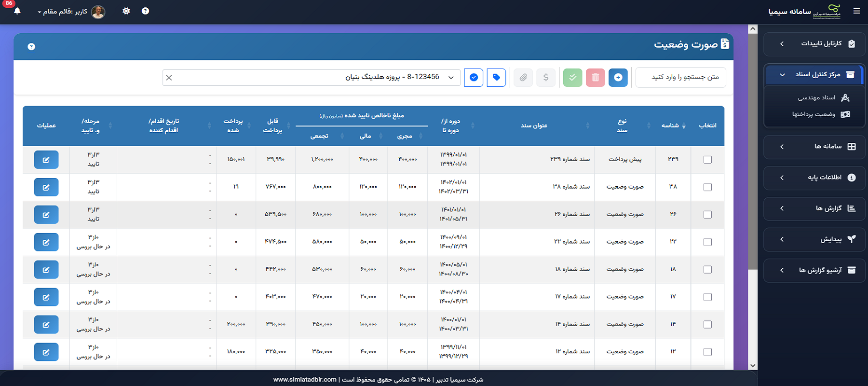Open edit action for document 239
Image resolution: width=868 pixels, height=386 pixels.
point(46,160)
